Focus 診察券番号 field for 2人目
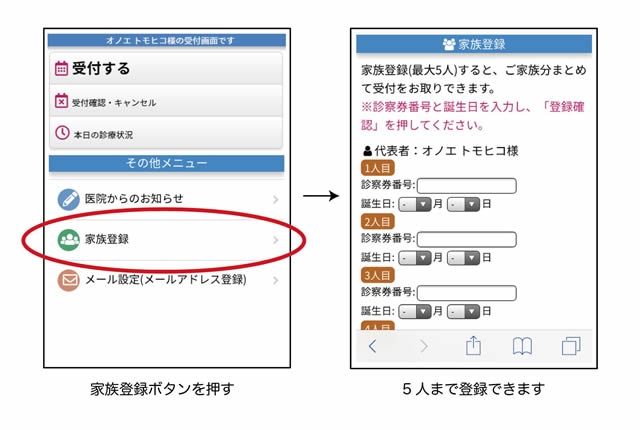This screenshot has width=640, height=430. tap(467, 239)
